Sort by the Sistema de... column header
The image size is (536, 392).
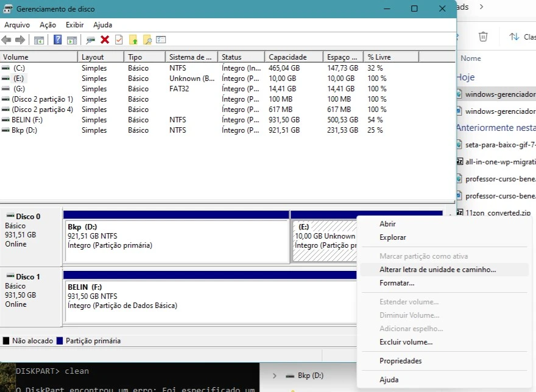191,57
